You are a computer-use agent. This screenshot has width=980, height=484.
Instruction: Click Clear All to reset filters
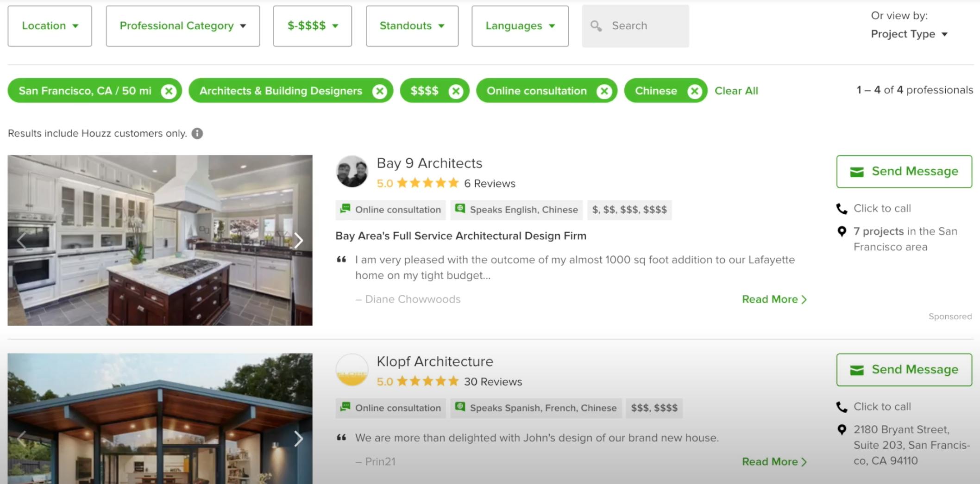[x=736, y=91]
